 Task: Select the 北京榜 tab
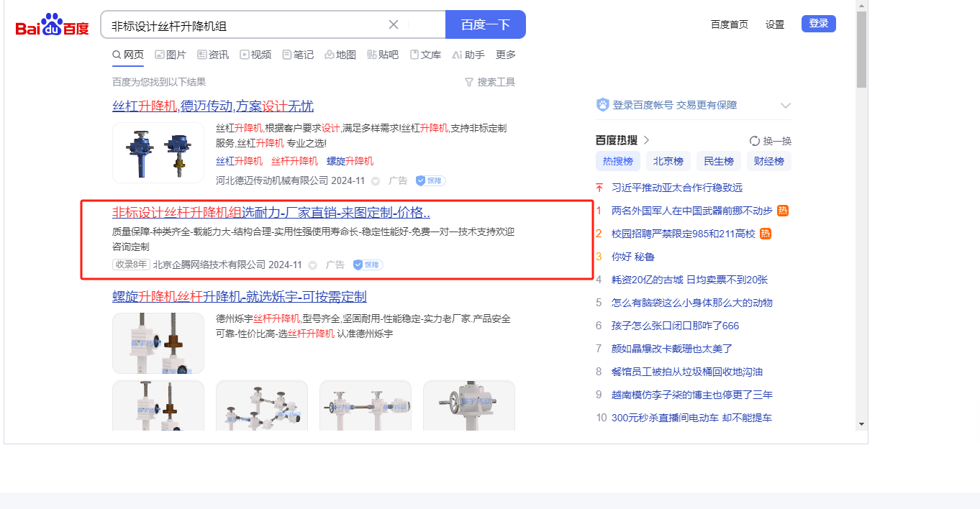(x=668, y=161)
